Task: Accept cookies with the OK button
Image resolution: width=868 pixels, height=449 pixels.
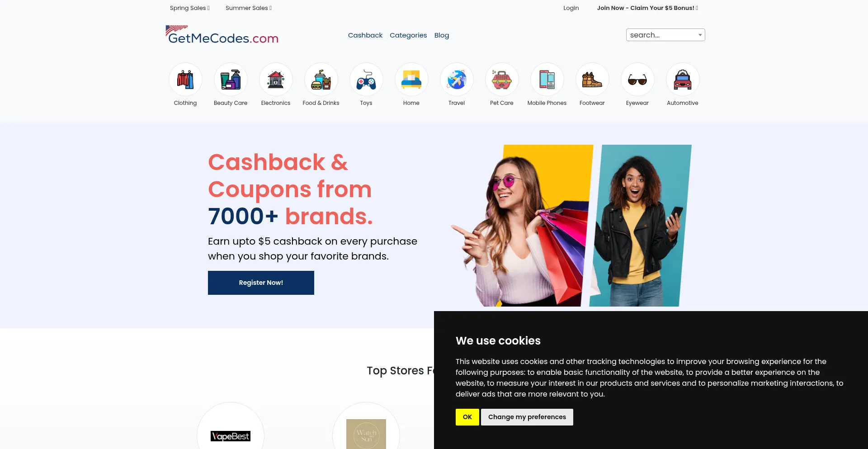Action: [x=467, y=417]
